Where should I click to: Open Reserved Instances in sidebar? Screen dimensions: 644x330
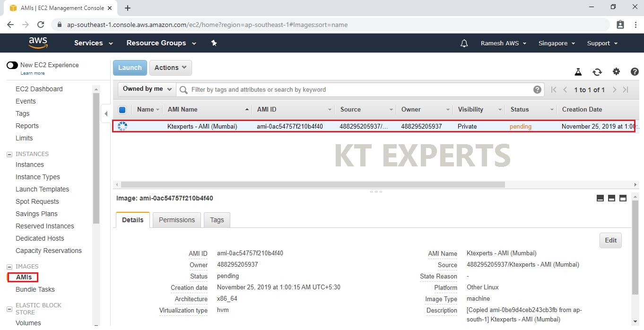pyautogui.click(x=45, y=226)
